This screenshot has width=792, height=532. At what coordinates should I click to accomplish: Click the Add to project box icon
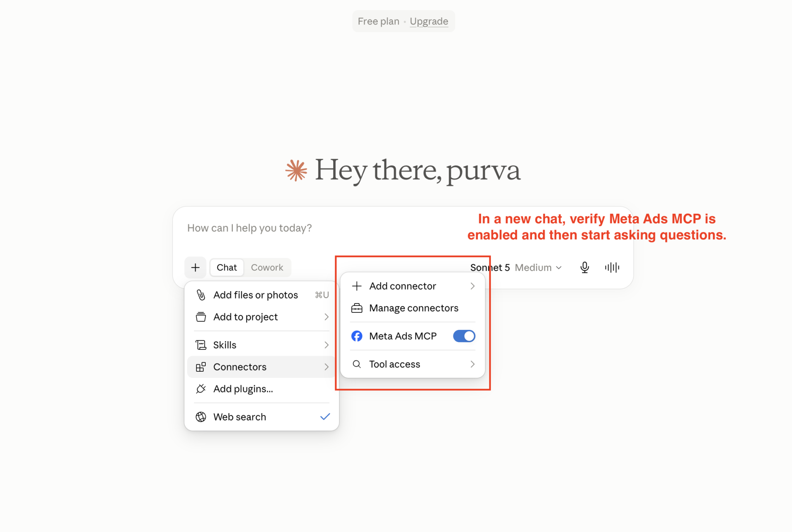pyautogui.click(x=201, y=317)
